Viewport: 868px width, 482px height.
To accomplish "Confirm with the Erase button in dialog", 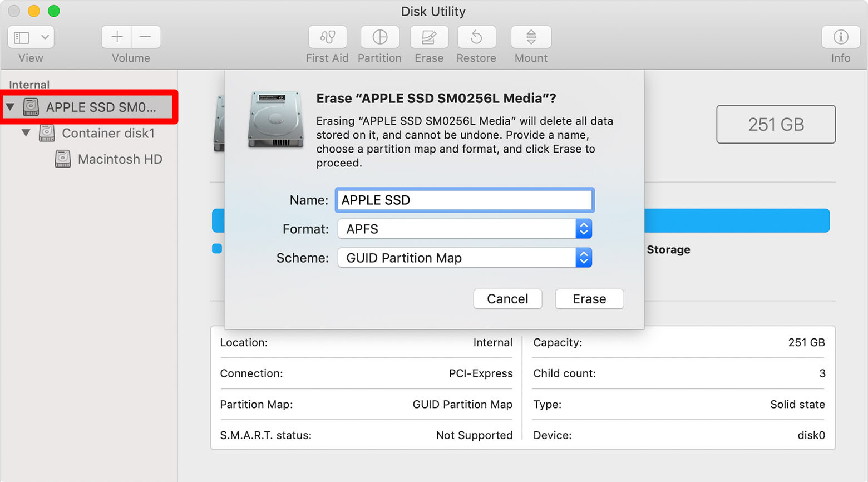I will pyautogui.click(x=589, y=299).
